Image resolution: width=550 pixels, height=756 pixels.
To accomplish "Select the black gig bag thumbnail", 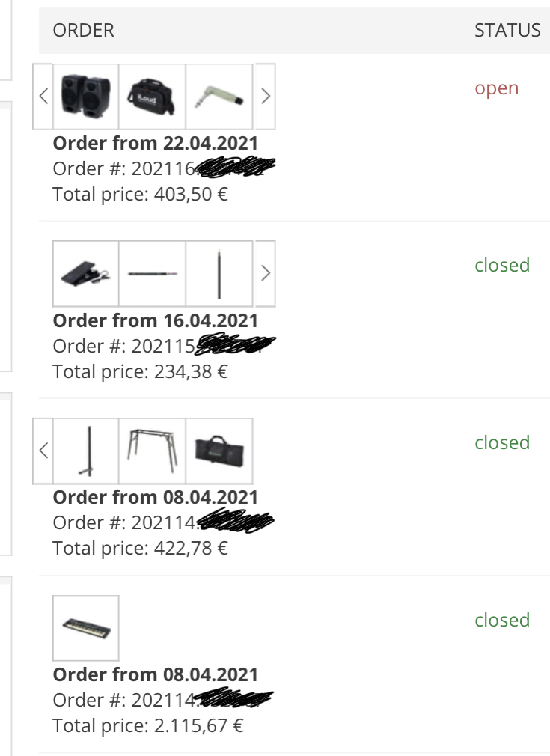I will pyautogui.click(x=219, y=451).
